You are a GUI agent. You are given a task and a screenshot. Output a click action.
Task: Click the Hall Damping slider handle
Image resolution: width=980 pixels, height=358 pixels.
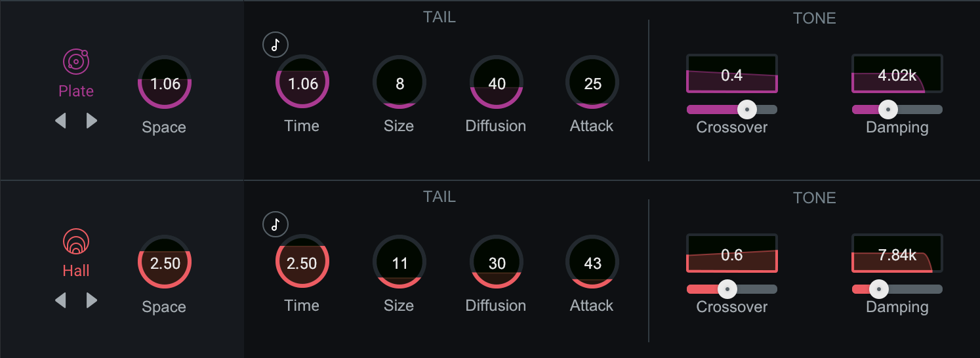[x=878, y=289]
